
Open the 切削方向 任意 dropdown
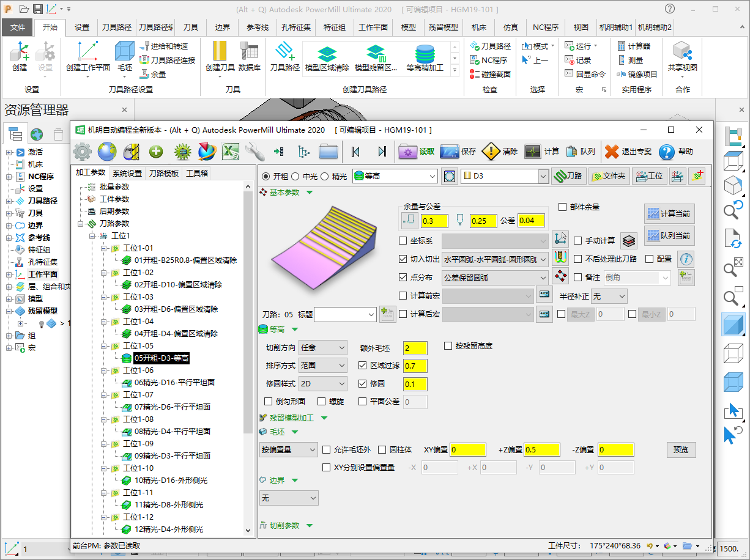point(323,348)
